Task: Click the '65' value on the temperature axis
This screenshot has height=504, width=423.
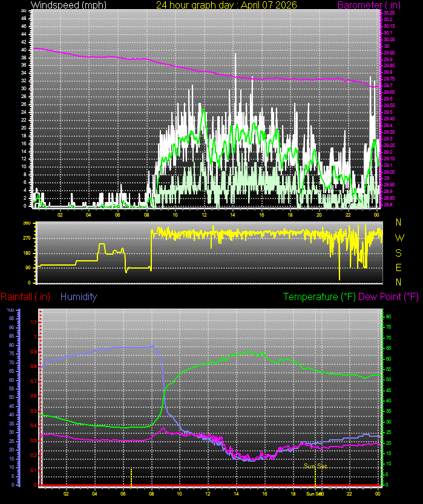Action: coord(389,348)
